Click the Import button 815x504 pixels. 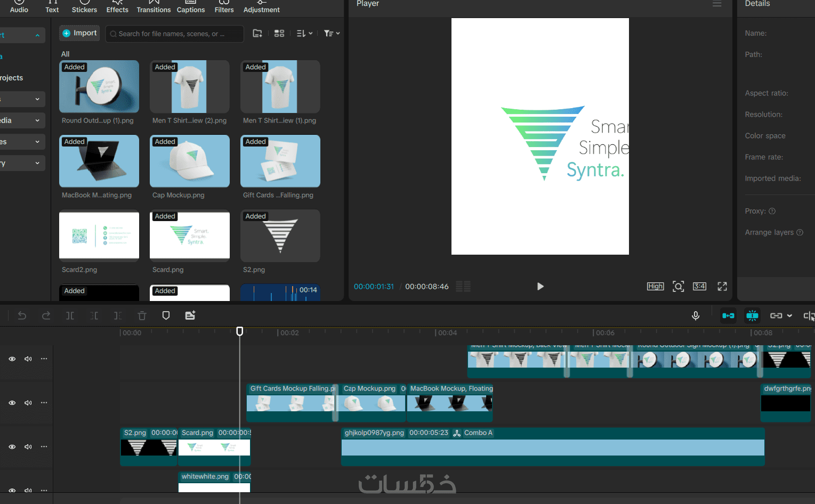80,33
